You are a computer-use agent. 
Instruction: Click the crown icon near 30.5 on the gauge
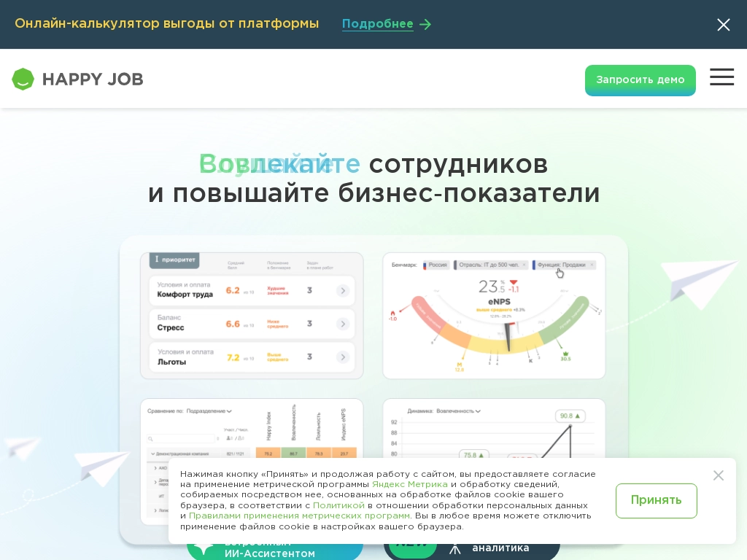[565, 355]
